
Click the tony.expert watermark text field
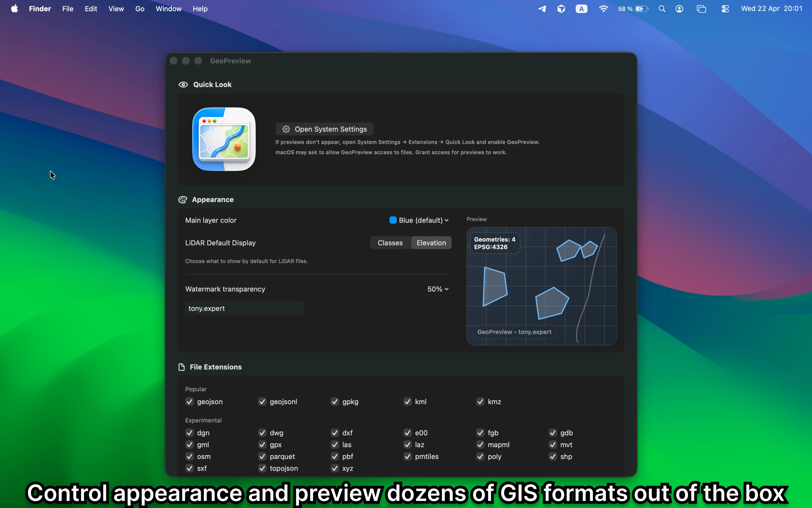click(244, 308)
